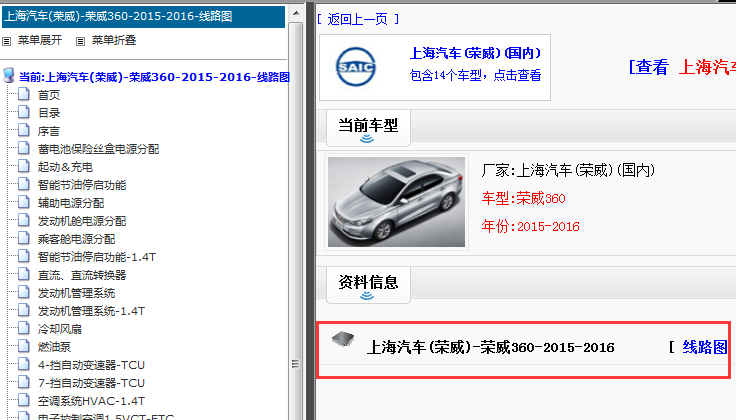Click 上海汽车(荣威)-荣威360-2015-2016 entry text

coord(491,347)
